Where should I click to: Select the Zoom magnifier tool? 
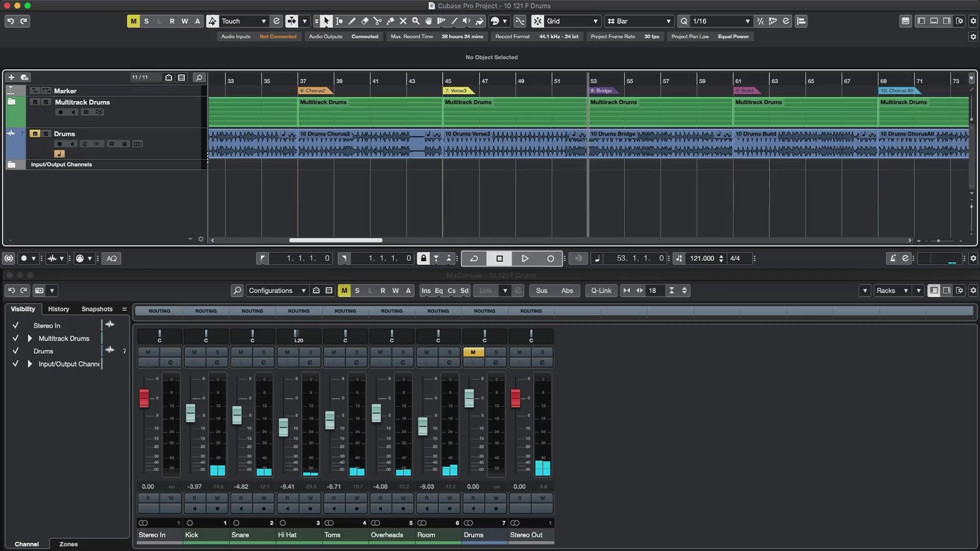(x=415, y=21)
